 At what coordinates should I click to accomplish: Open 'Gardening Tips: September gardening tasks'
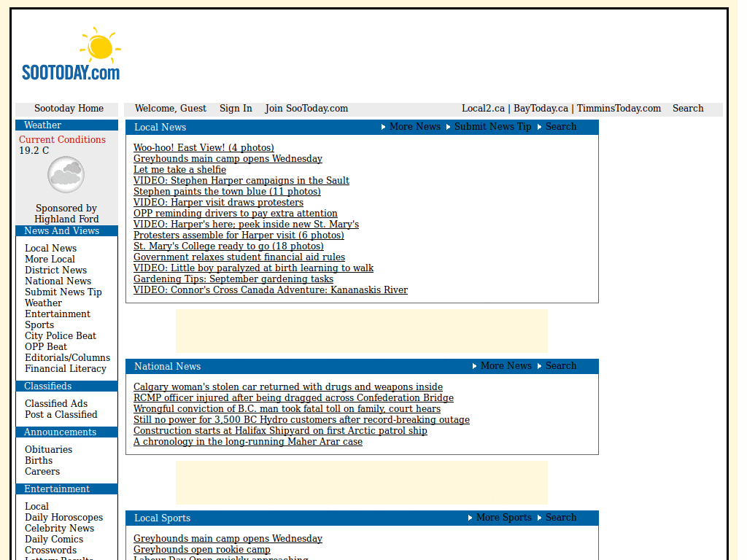233,279
